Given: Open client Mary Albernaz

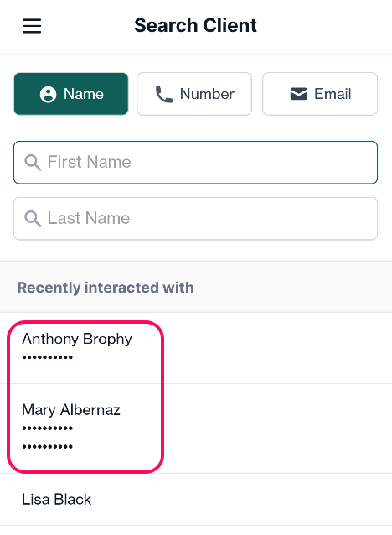Looking at the screenshot, I should (x=196, y=429).
